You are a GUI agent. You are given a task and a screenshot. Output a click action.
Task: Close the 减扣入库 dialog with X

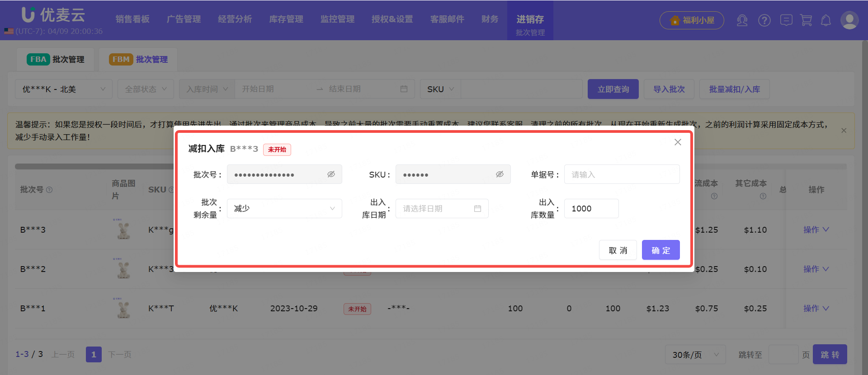678,142
